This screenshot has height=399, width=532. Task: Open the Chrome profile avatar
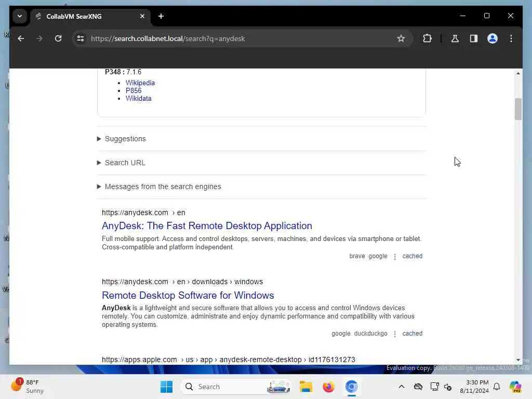tap(493, 38)
